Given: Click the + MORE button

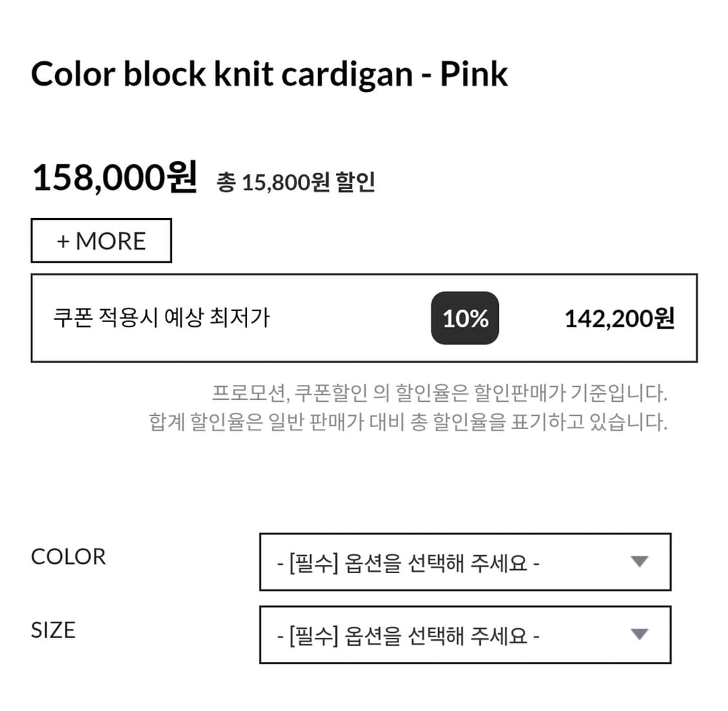Looking at the screenshot, I should click(102, 241).
